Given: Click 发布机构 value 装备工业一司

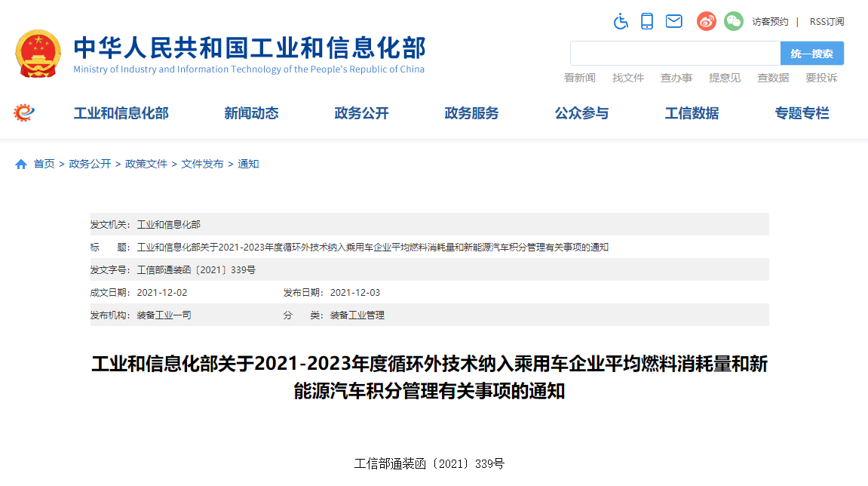Looking at the screenshot, I should coord(164,315).
